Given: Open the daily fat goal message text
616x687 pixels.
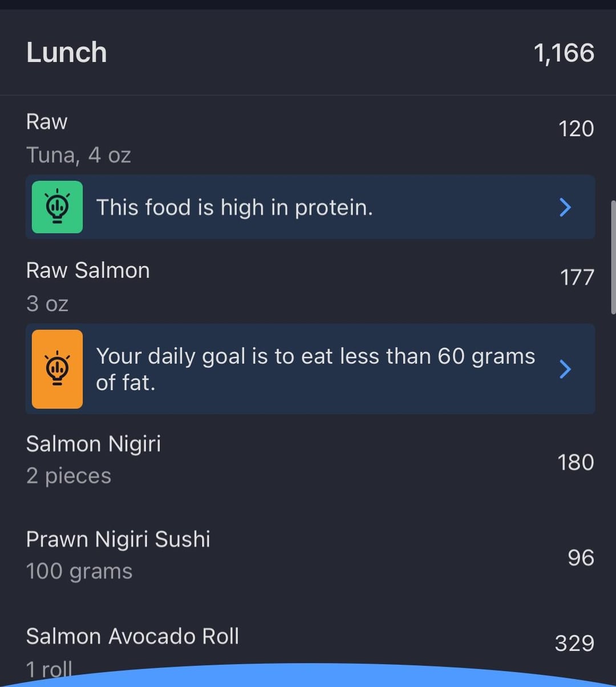Looking at the screenshot, I should (x=315, y=369).
